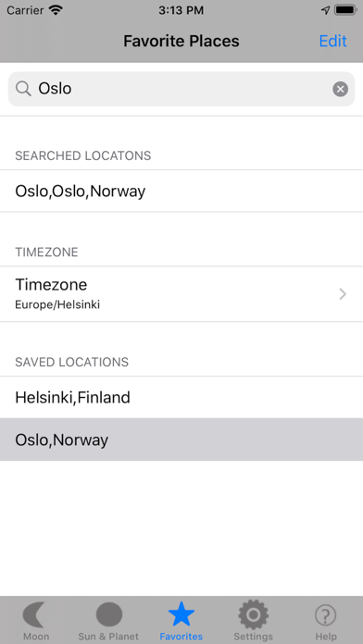
Task: Choose saved location Helsinki,Finland
Action: tap(181, 398)
